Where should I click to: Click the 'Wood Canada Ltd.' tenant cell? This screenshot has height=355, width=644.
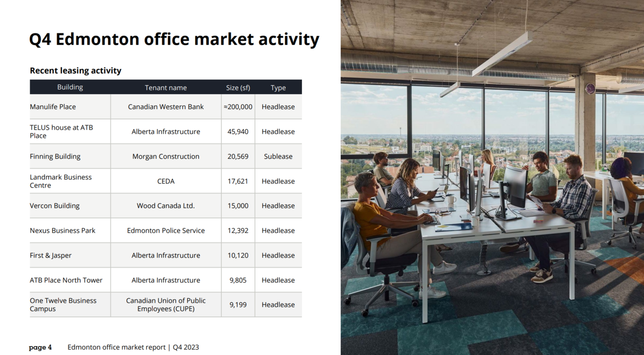166,206
